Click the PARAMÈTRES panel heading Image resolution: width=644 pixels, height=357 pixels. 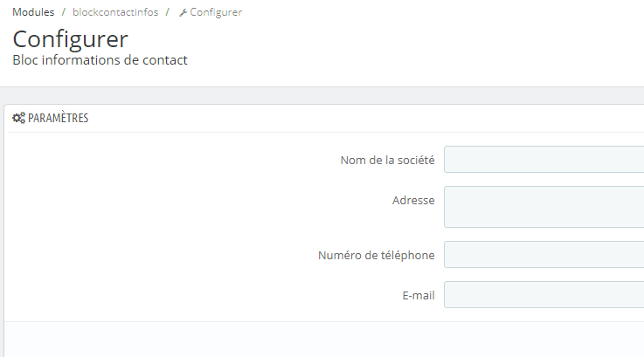point(58,118)
